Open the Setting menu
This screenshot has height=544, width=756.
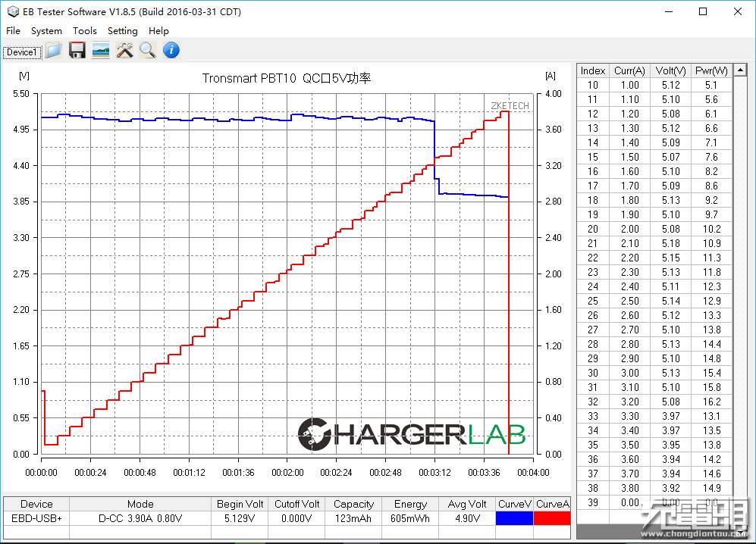123,31
